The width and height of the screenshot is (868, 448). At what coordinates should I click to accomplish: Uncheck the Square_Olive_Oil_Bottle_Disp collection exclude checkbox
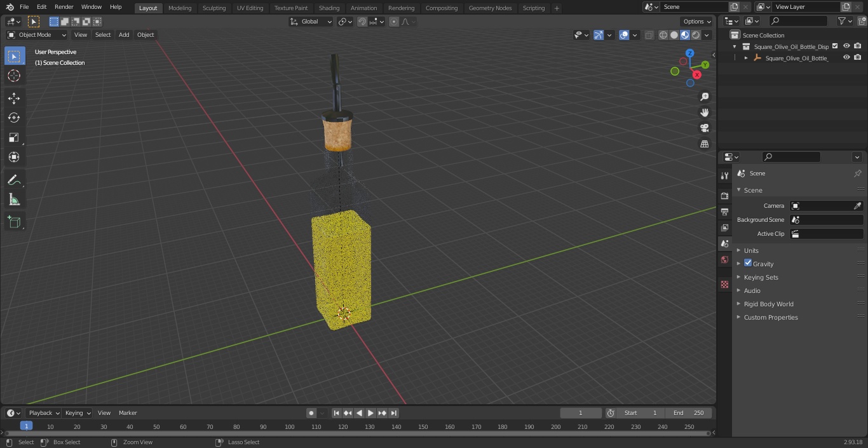[835, 46]
